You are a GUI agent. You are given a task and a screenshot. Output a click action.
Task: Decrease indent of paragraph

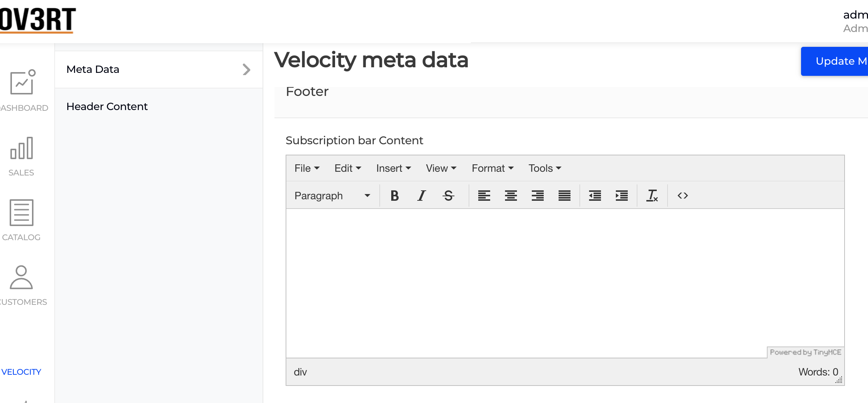[595, 196]
